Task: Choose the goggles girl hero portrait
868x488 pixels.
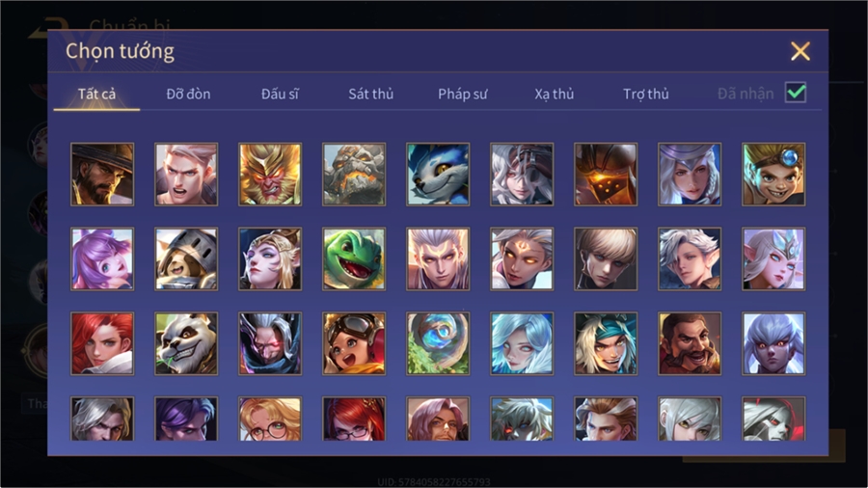Action: click(354, 343)
